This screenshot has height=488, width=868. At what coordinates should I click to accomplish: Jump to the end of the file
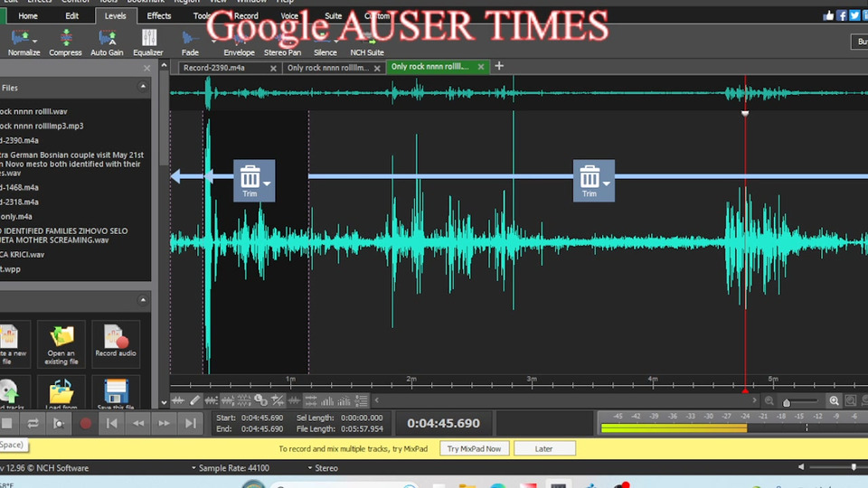[191, 423]
